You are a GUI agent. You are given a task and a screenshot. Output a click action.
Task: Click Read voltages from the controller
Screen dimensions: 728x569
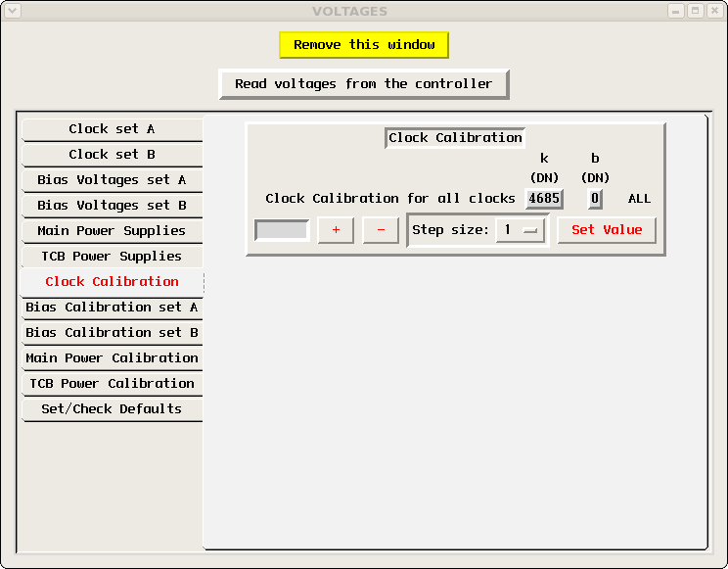[x=364, y=84]
